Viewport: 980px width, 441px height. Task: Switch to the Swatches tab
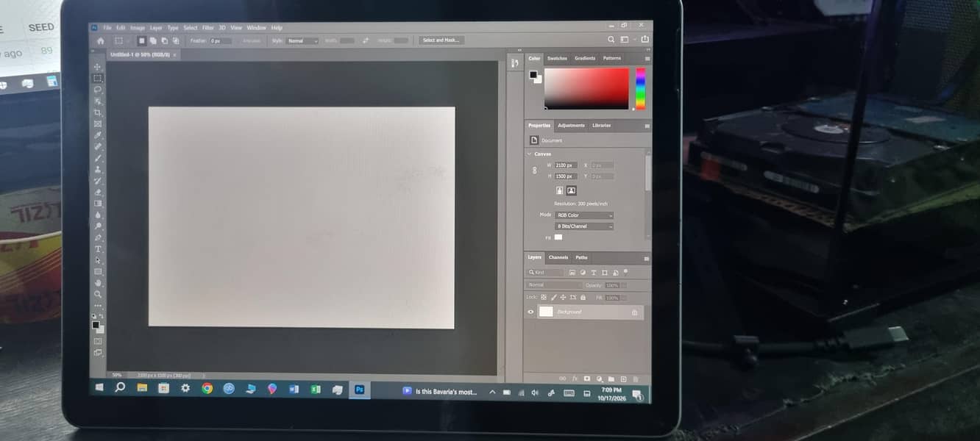pos(557,58)
